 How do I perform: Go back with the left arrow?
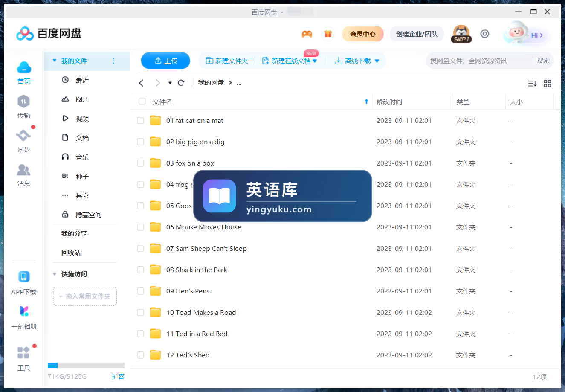142,83
